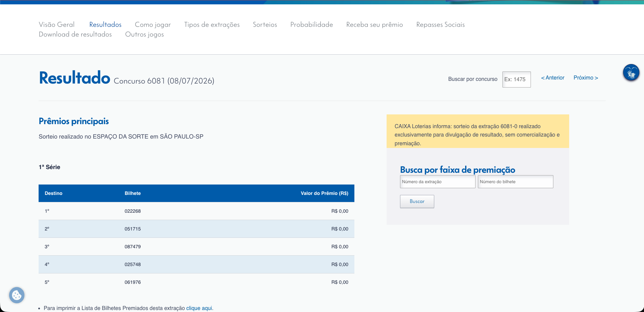The image size is (644, 312).
Task: Select the 2º destino cell
Action: tap(47, 229)
